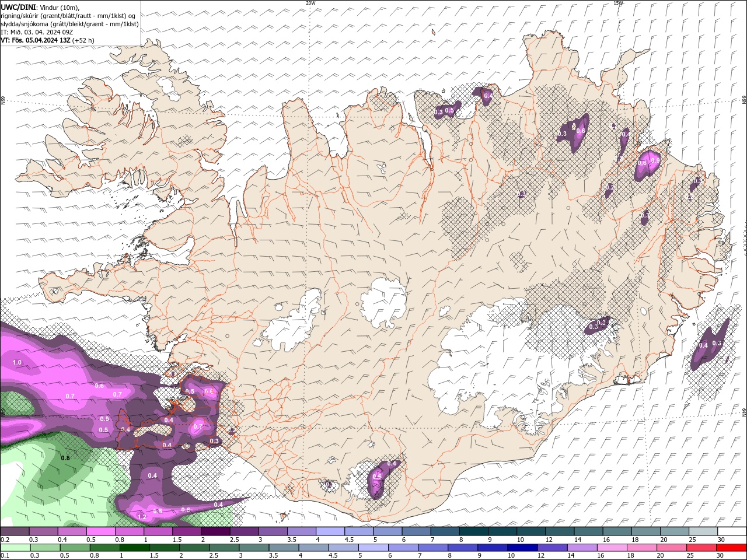Click the 1.0 snowfall value on the map
The width and height of the screenshot is (747, 560).
point(17,363)
